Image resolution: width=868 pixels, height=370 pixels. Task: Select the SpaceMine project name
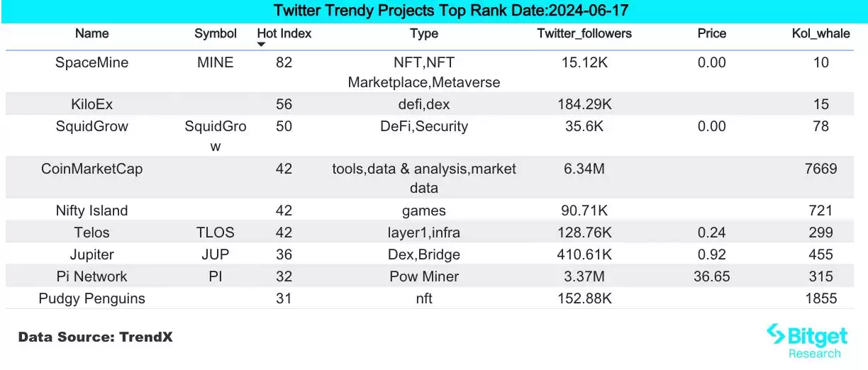(91, 62)
